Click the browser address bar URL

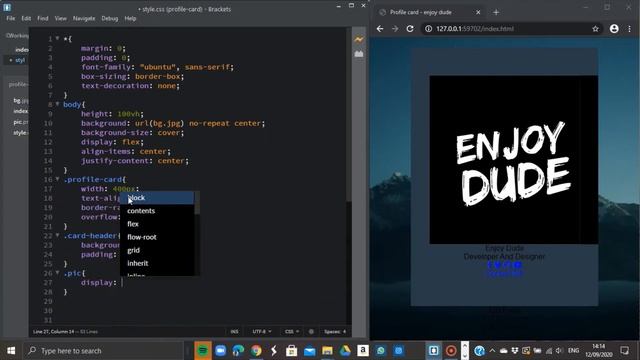click(475, 29)
